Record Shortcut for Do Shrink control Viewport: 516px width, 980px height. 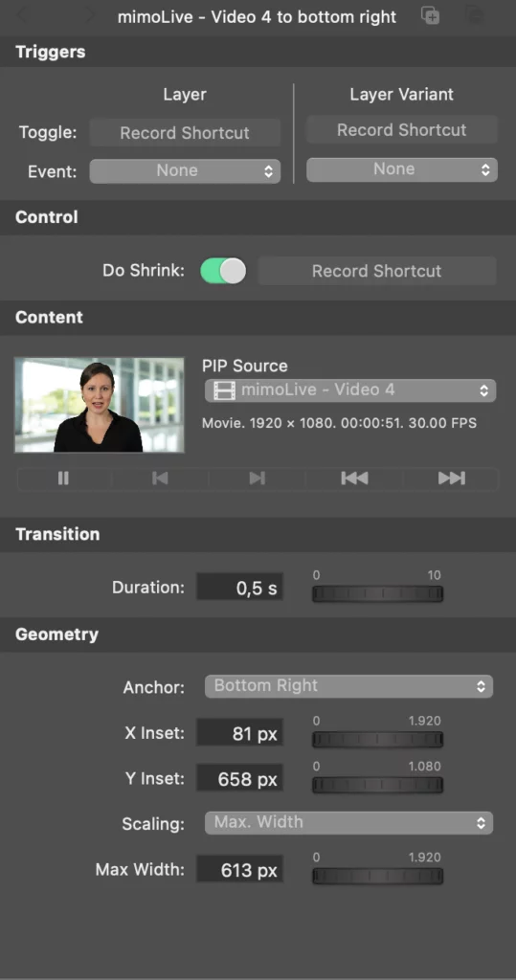(x=376, y=271)
